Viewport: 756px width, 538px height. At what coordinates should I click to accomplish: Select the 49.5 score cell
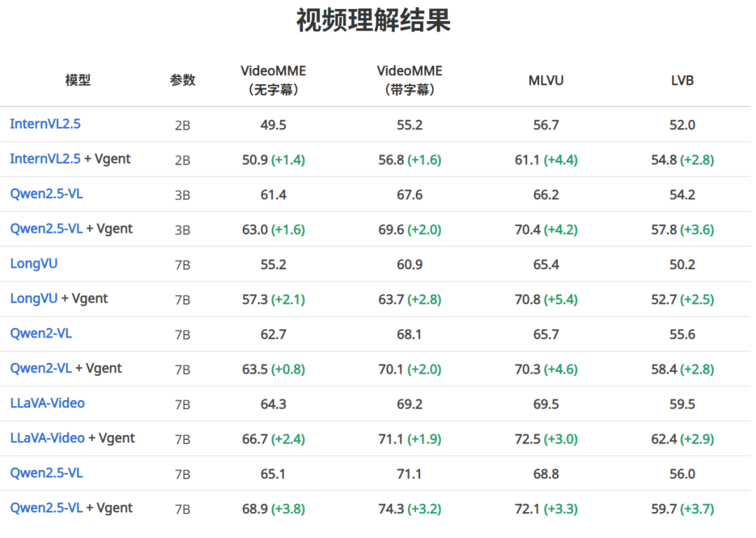pos(274,125)
